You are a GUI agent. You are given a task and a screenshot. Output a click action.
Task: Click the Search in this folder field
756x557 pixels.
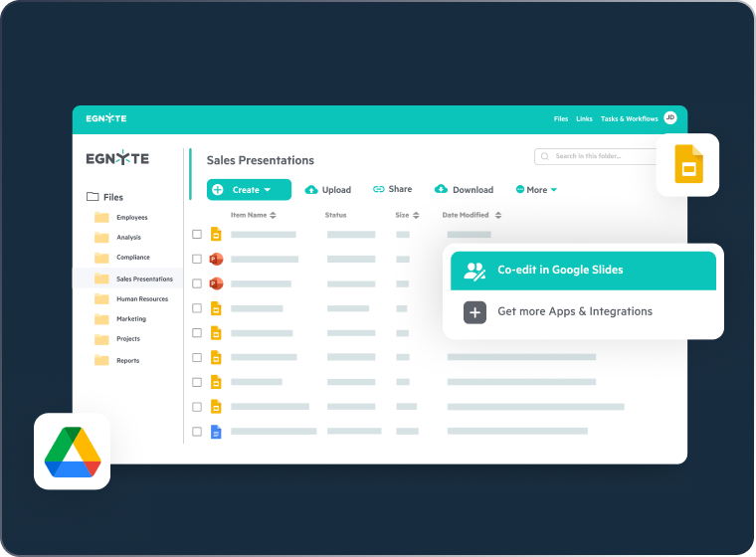pyautogui.click(x=597, y=156)
